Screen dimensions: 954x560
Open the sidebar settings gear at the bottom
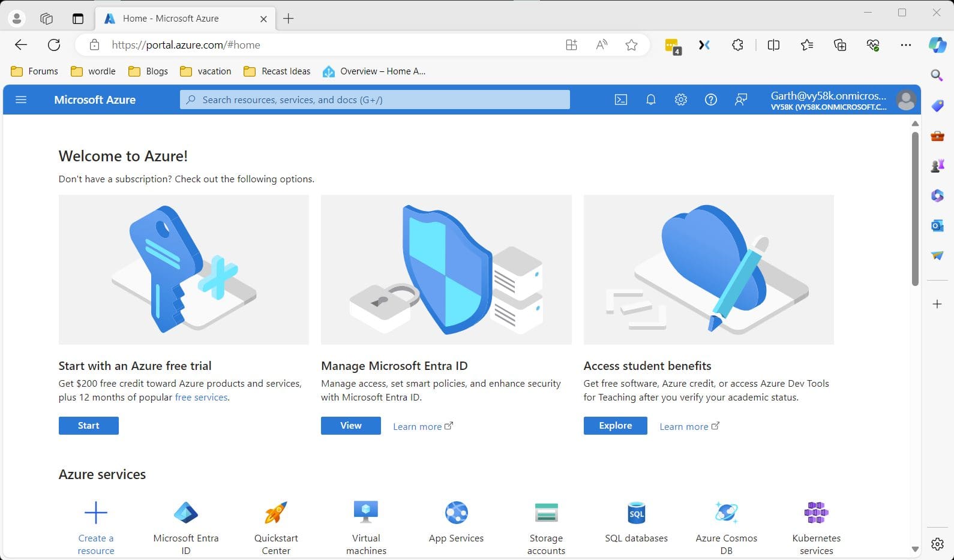(x=937, y=544)
